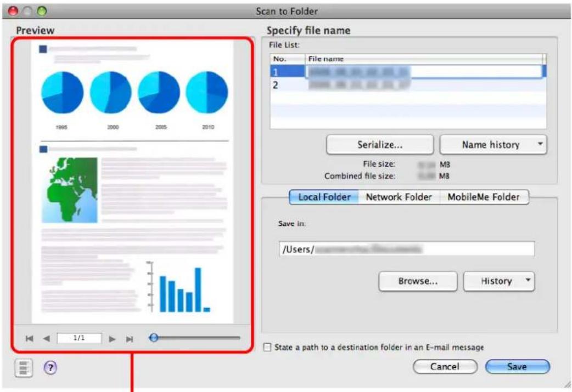
Task: Open the help question mark icon
Action: [x=51, y=367]
